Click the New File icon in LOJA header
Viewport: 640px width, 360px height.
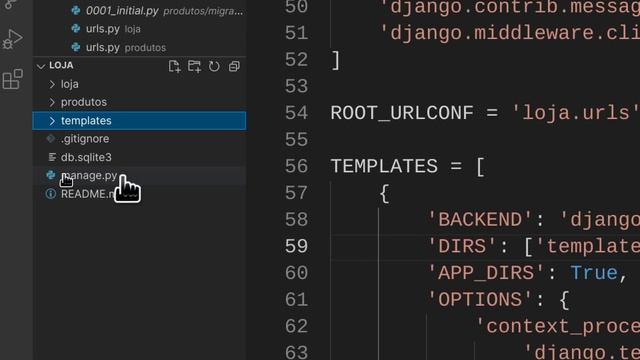coord(174,66)
